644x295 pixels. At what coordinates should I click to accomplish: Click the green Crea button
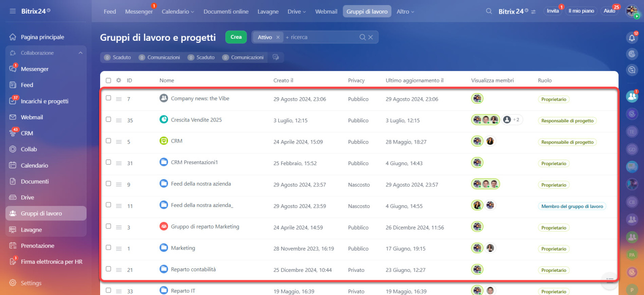(236, 37)
